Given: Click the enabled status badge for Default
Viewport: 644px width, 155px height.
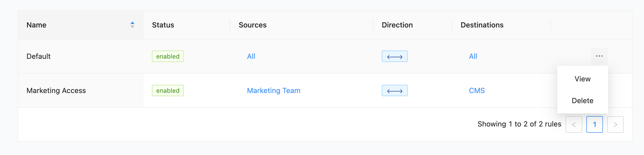Looking at the screenshot, I should [x=168, y=57].
